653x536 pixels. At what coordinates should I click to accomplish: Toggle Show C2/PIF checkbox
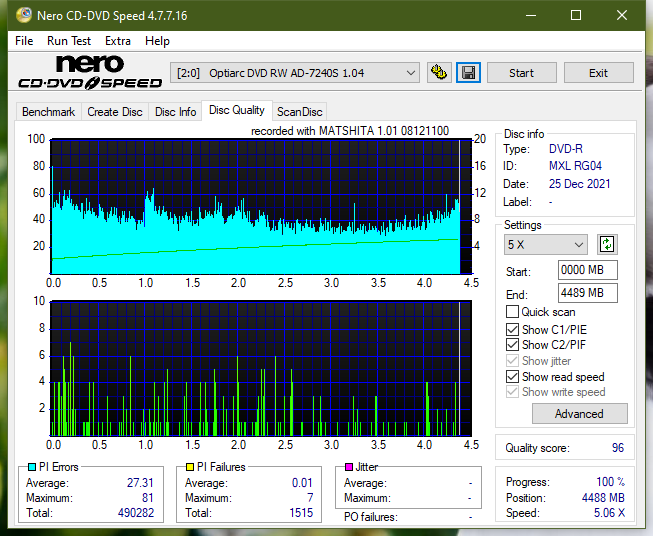click(x=512, y=344)
